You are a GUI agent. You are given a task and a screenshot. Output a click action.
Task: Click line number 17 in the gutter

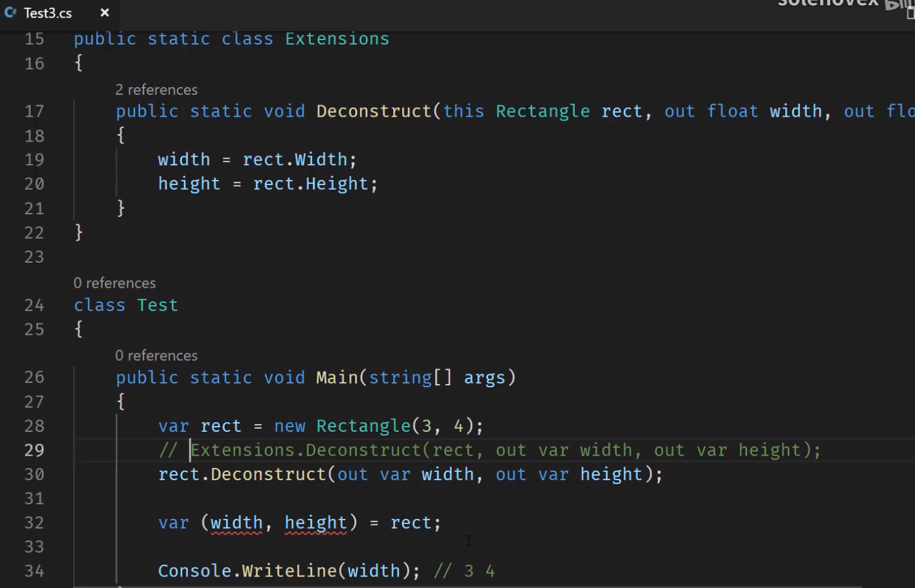[34, 111]
